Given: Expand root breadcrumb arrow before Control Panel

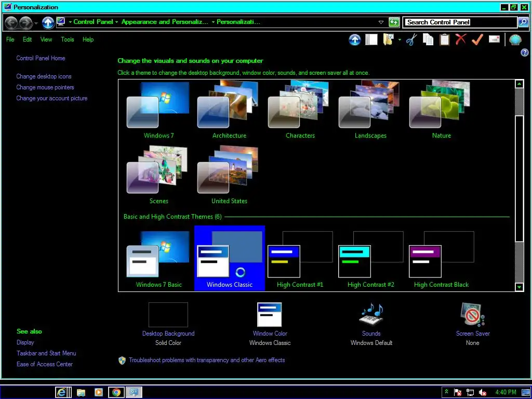Looking at the screenshot, I should 70,22.
